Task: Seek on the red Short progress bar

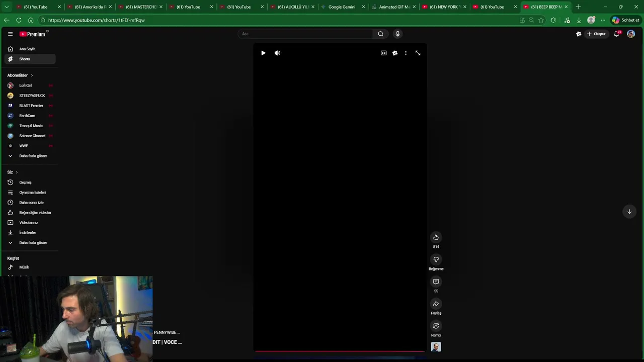Action: tap(340, 351)
